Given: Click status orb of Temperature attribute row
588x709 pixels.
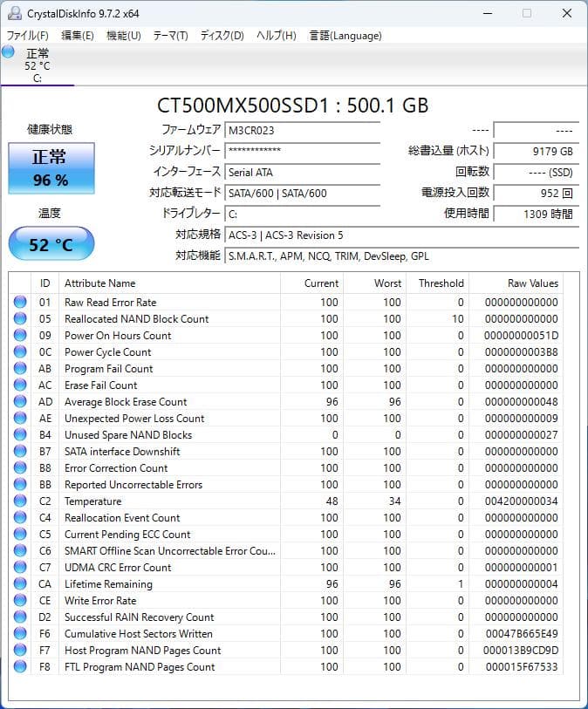Looking at the screenshot, I should coord(20,501).
